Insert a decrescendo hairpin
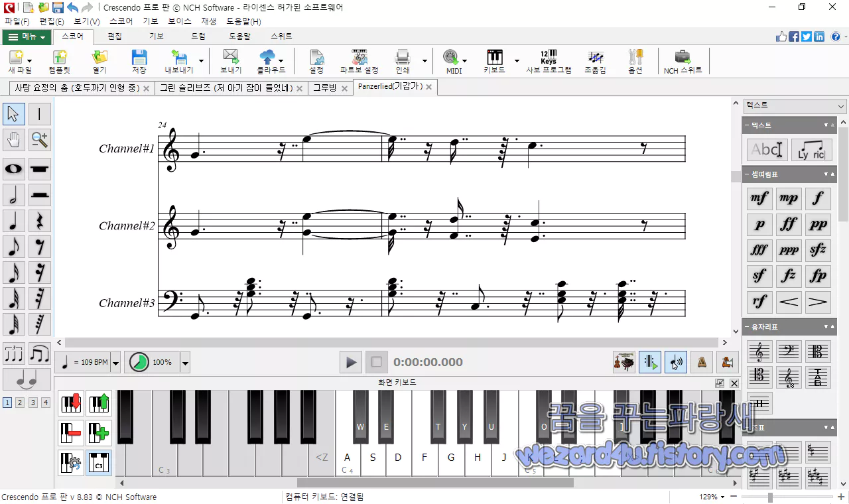Viewport: 849px width, 504px height. click(818, 302)
